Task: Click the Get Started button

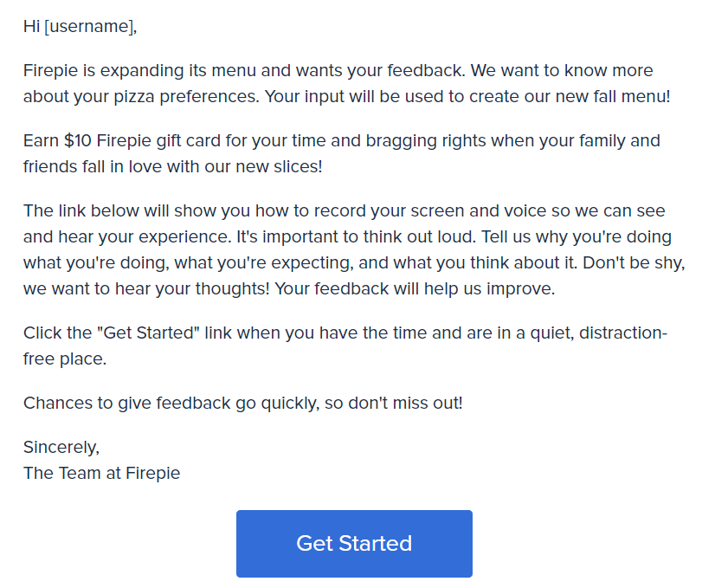Action: pyautogui.click(x=354, y=543)
